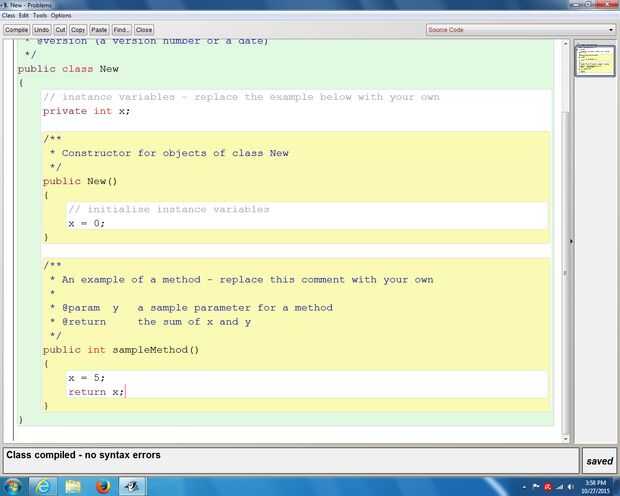Click the '// instance variables' comment line
620x496 pixels.
pos(241,97)
